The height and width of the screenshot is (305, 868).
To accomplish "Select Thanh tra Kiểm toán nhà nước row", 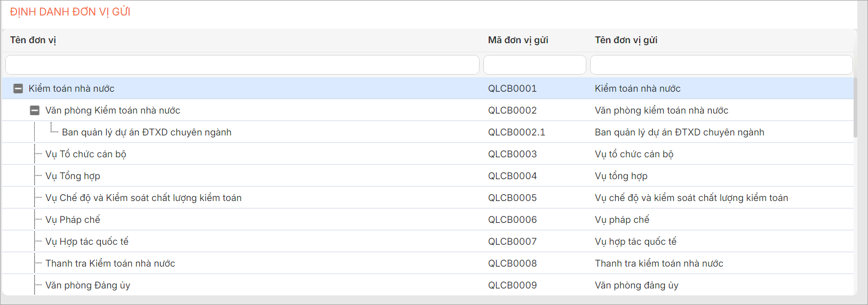I will pyautogui.click(x=110, y=263).
